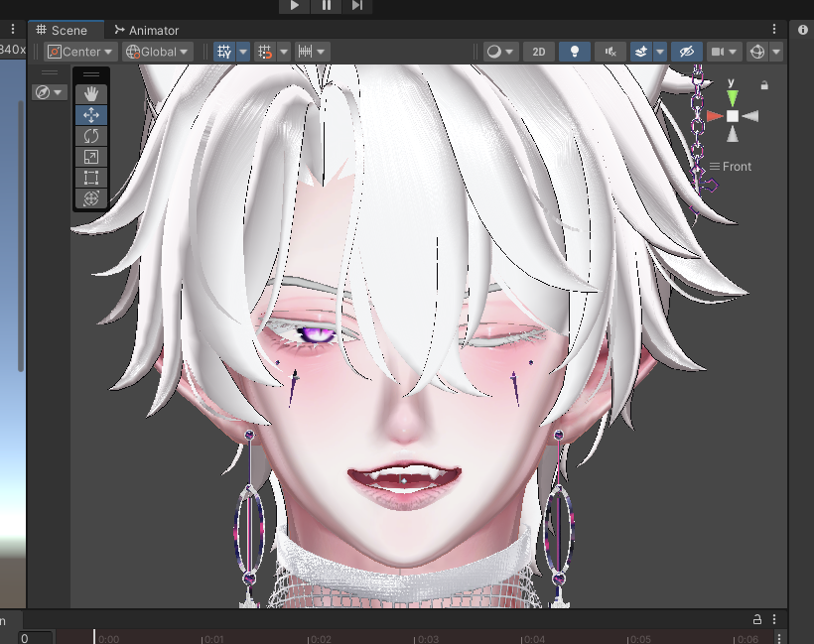Open increment snapping ruler settings
Image resolution: width=814 pixels, height=644 pixels.
click(x=311, y=52)
